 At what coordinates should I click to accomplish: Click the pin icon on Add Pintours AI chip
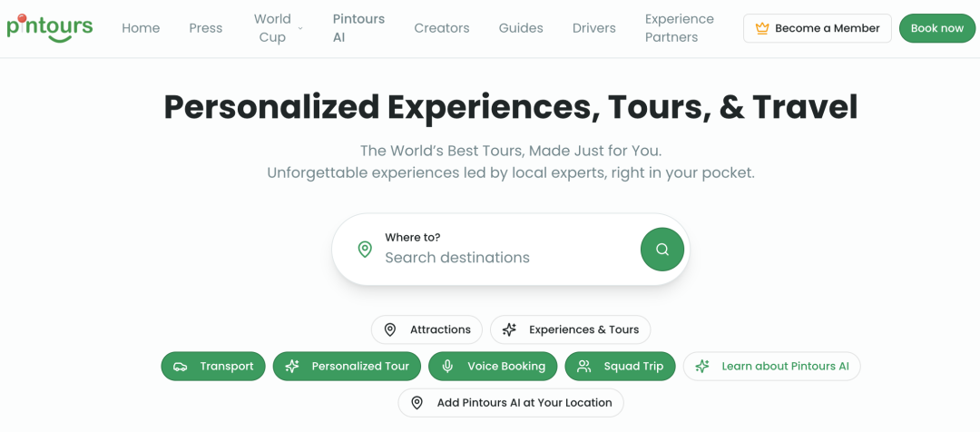tap(416, 403)
